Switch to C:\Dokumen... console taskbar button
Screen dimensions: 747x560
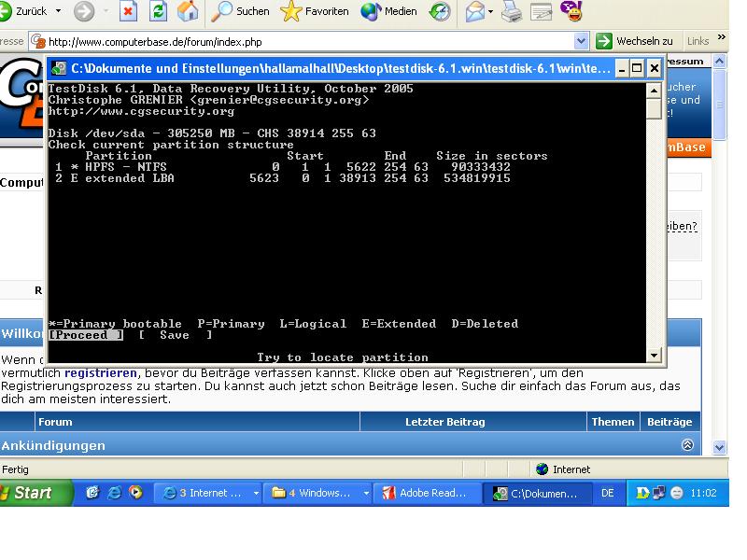(538, 494)
